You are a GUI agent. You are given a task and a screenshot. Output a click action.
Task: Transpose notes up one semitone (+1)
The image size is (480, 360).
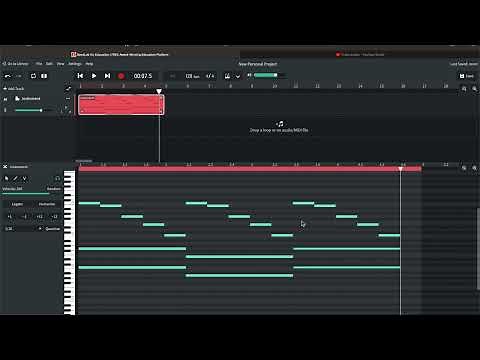pyautogui.click(x=10, y=216)
